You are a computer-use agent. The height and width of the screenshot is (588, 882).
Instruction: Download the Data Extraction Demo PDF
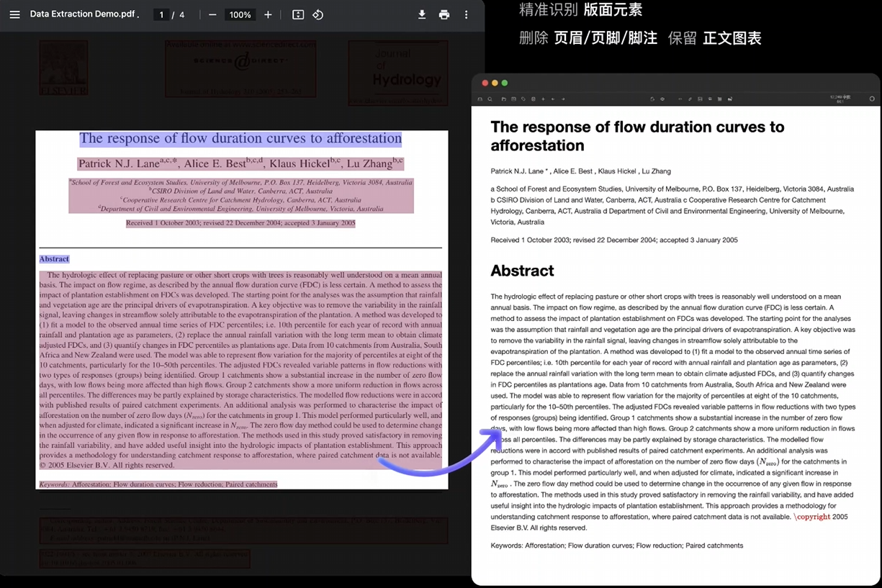422,14
